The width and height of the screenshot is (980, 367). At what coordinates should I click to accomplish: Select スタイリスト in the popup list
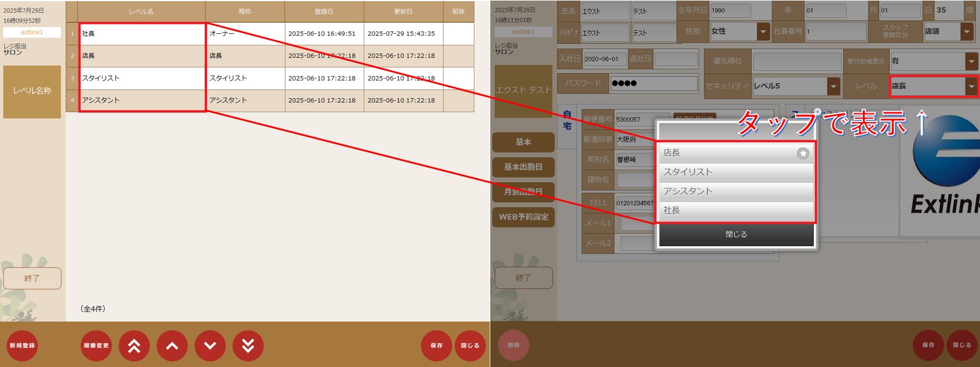click(x=736, y=172)
